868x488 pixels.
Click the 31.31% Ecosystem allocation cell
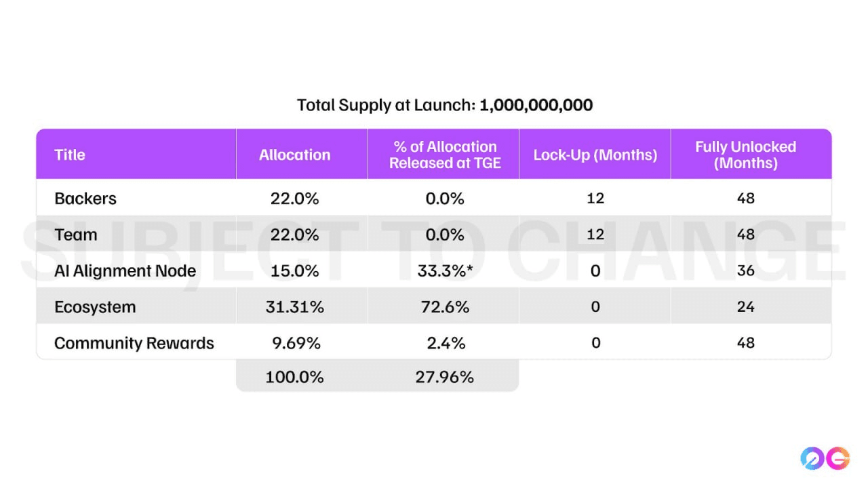(294, 306)
